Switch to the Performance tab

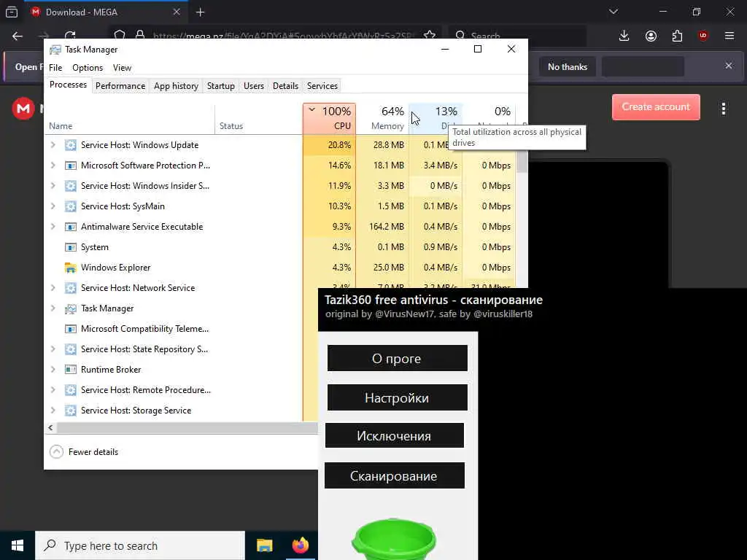click(120, 86)
